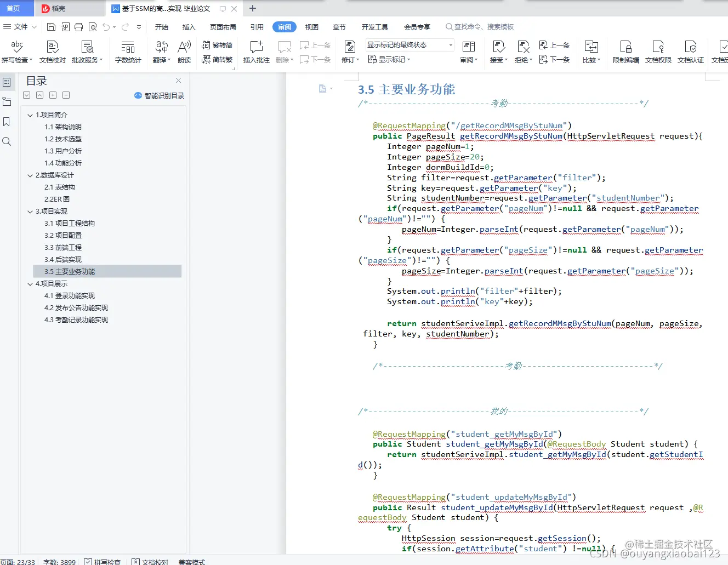Click the Print icon in quick access toolbar
Image resolution: width=728 pixels, height=565 pixels.
(x=78, y=27)
